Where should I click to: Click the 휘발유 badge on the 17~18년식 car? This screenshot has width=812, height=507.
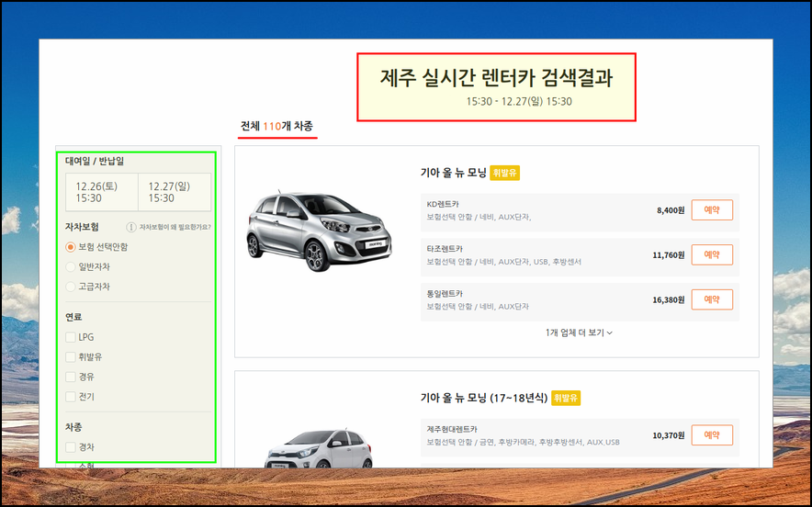pos(566,399)
